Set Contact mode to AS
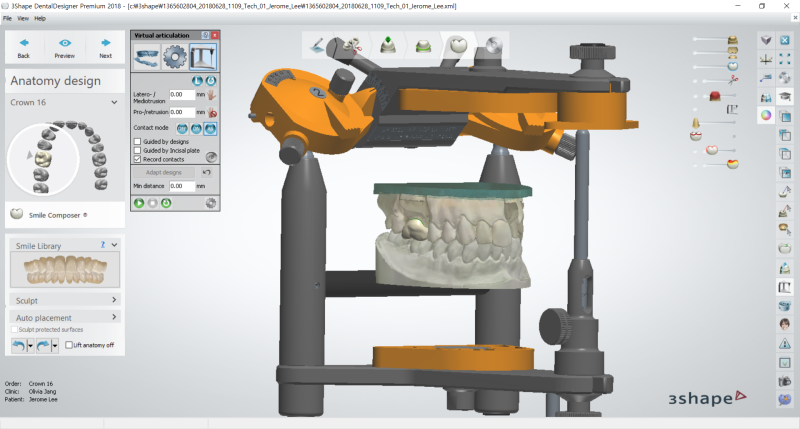The height and width of the screenshot is (429, 800). [210, 129]
